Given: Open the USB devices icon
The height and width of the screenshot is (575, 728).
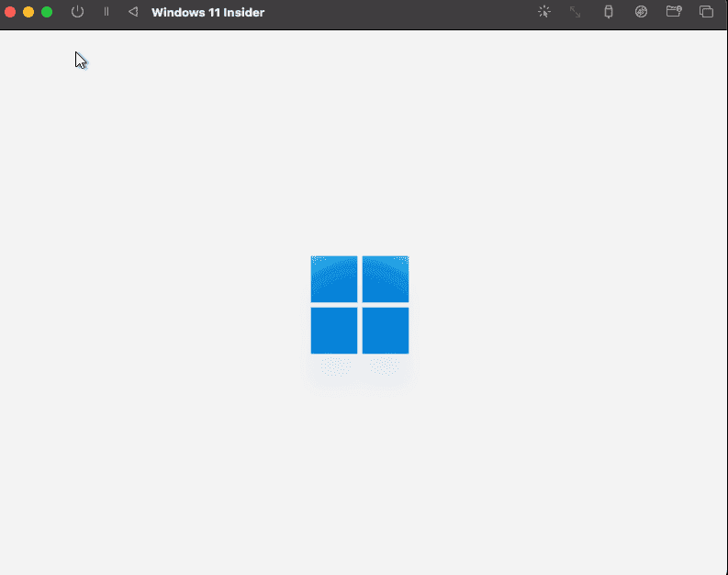Looking at the screenshot, I should click(609, 12).
